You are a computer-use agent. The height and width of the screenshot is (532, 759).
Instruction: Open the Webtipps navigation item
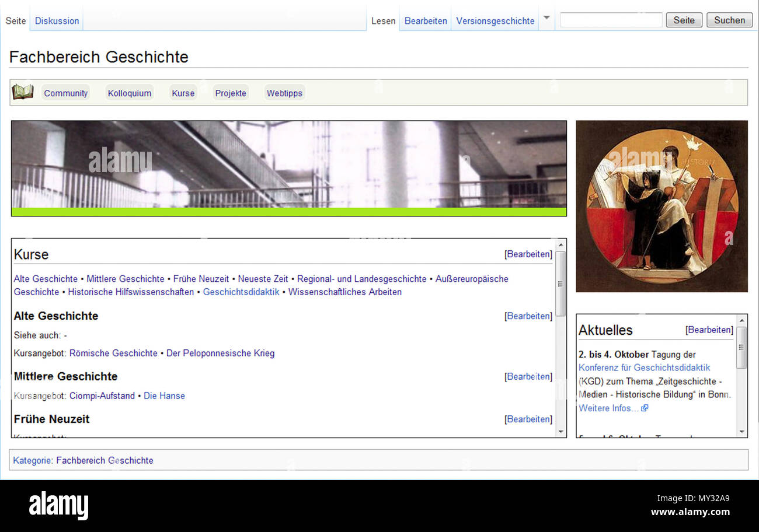tap(284, 93)
